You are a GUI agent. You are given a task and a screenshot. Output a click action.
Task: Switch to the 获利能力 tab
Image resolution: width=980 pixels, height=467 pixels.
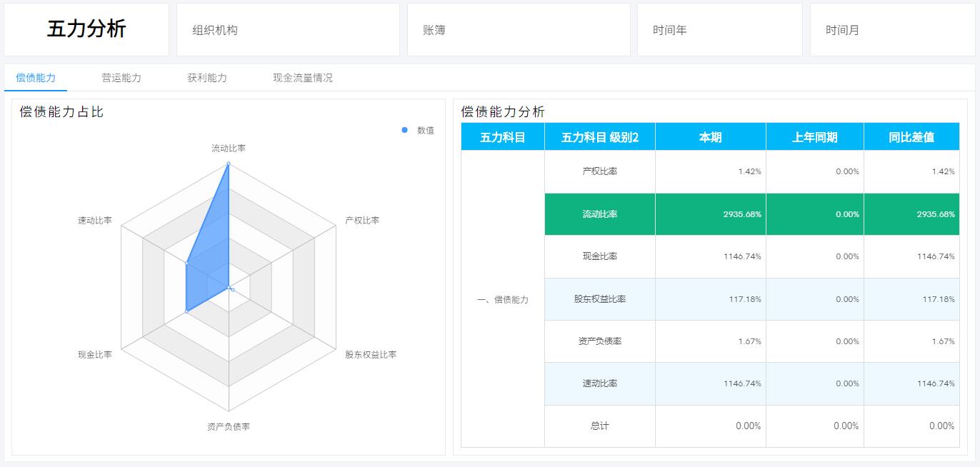pyautogui.click(x=206, y=78)
